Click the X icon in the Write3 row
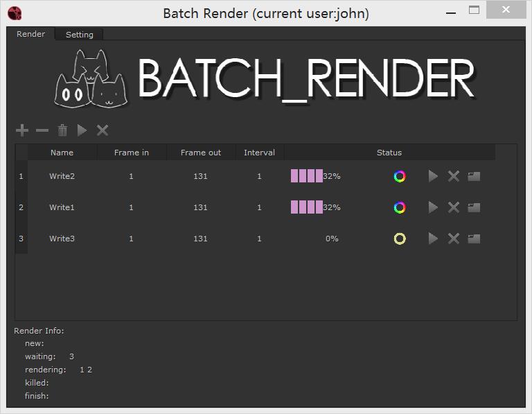Screen dimensions: 532x414 454,239
